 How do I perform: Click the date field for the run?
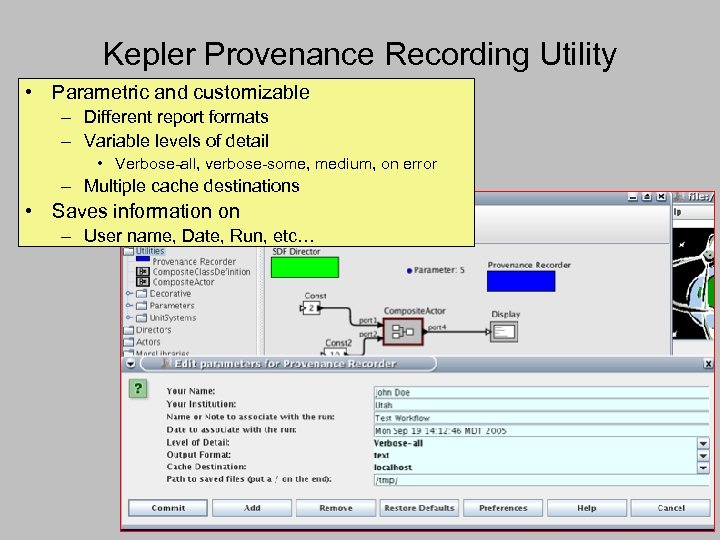click(x=541, y=431)
